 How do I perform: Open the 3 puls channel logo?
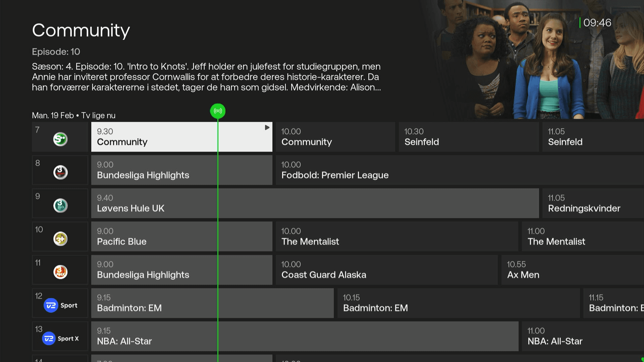(60, 205)
